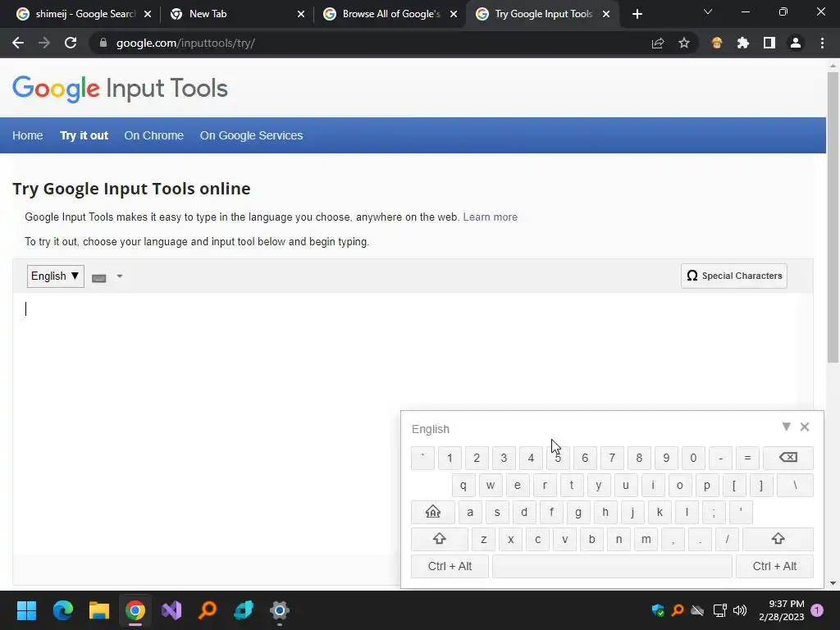Click the share this page icon
This screenshot has width=840, height=630.
click(x=658, y=43)
